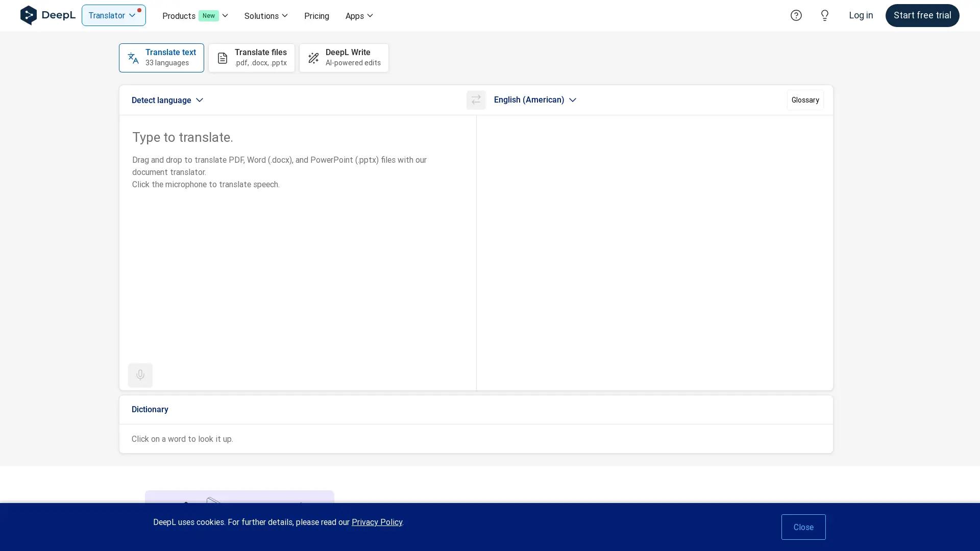Select the Pricing menu item
The image size is (980, 551).
[316, 16]
